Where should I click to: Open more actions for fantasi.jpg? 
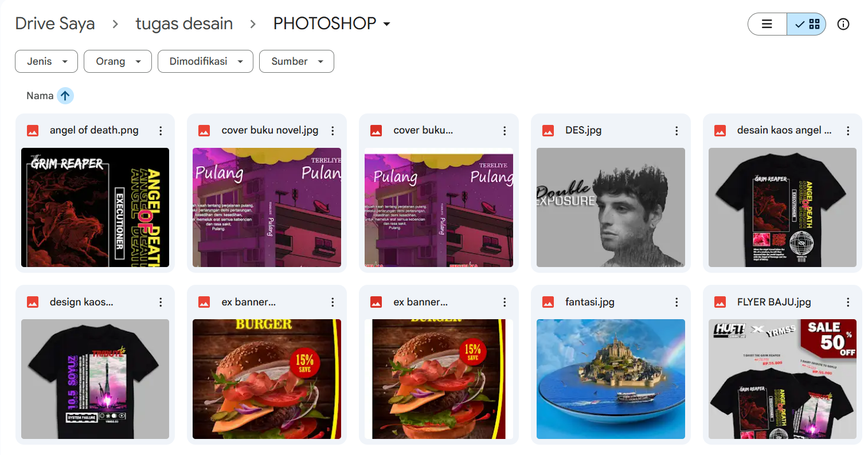(677, 302)
